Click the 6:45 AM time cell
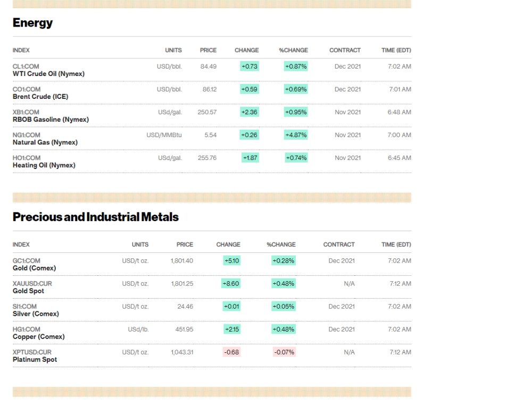532x406 pixels. coord(400,158)
